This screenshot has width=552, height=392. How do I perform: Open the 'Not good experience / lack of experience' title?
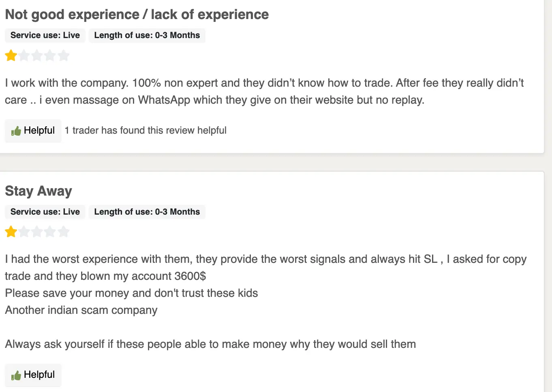[137, 15]
